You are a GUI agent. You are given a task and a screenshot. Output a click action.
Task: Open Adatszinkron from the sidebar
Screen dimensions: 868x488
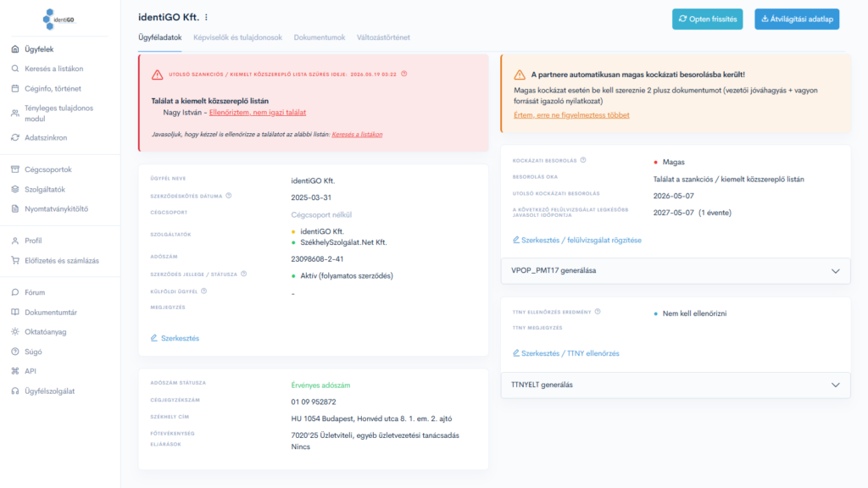(x=46, y=138)
